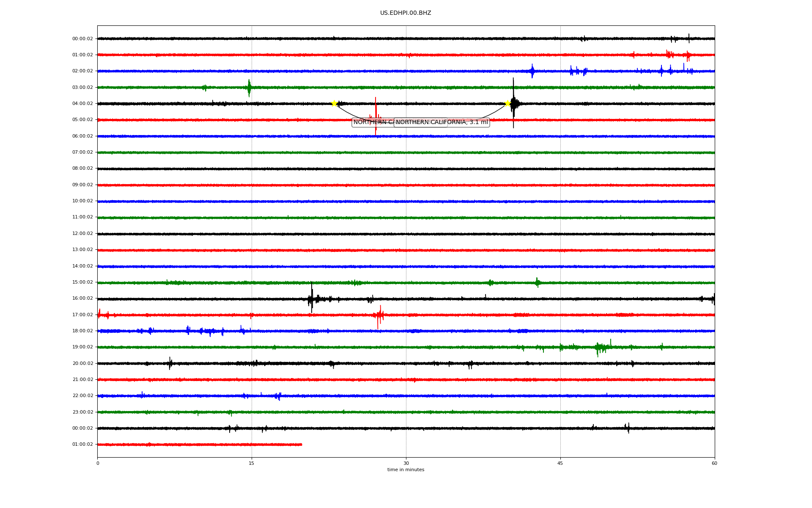Click the 12:00:02 row label
The width and height of the screenshot is (812, 508).
(x=82, y=234)
